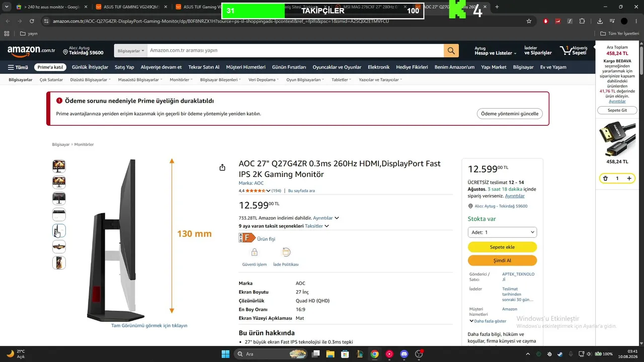644x362 pixels.
Task: Open the browser extensions puzzle icon
Action: [582, 21]
